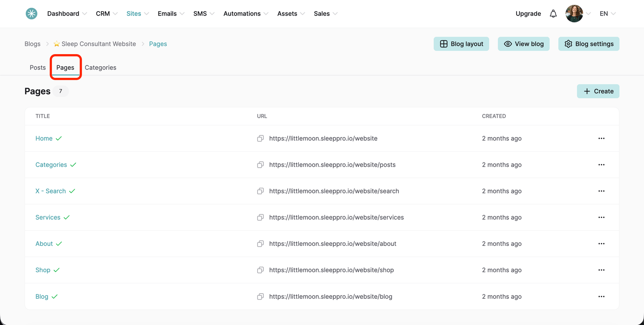
Task: Open more options for Home row
Action: (601, 138)
